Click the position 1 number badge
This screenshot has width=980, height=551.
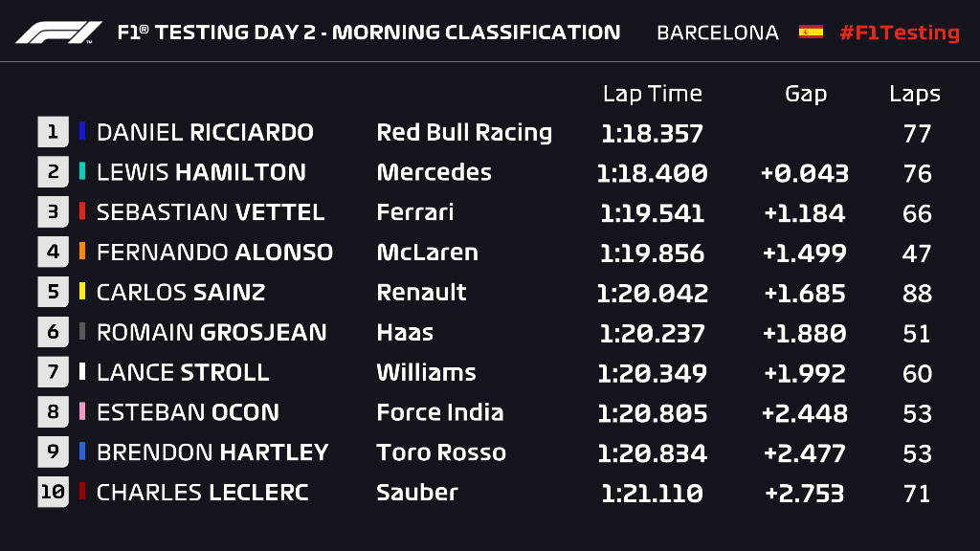pos(54,132)
